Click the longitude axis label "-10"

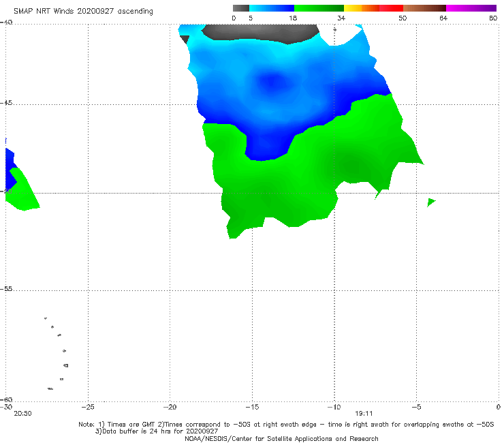[x=334, y=407]
